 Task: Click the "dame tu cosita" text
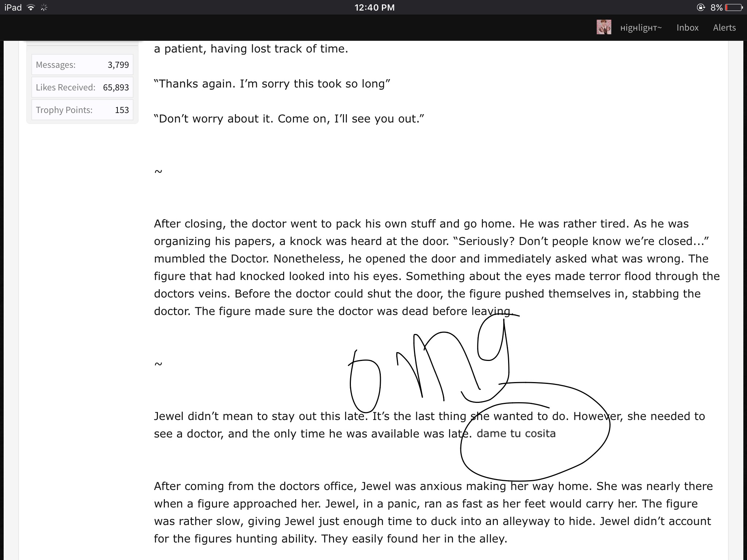tap(516, 433)
